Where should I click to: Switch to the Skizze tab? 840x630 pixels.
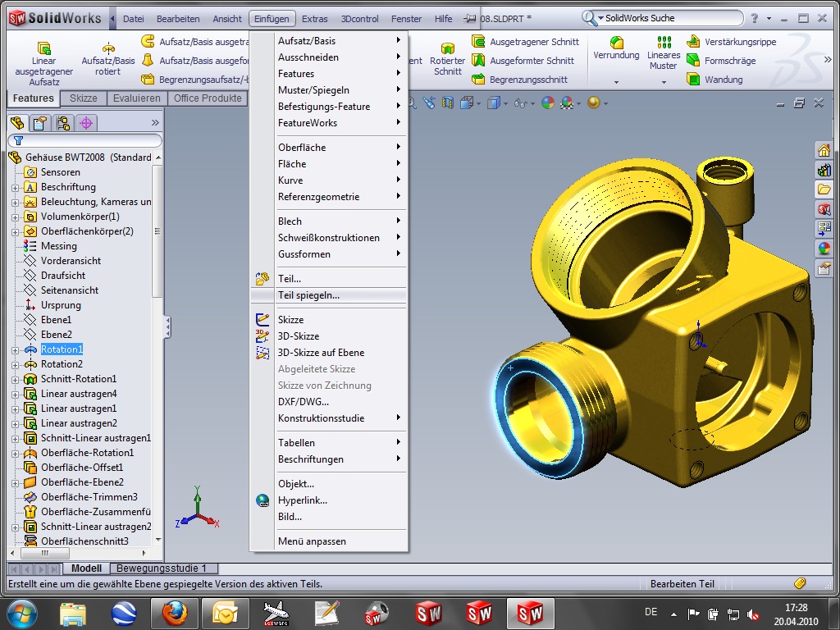coord(83,98)
